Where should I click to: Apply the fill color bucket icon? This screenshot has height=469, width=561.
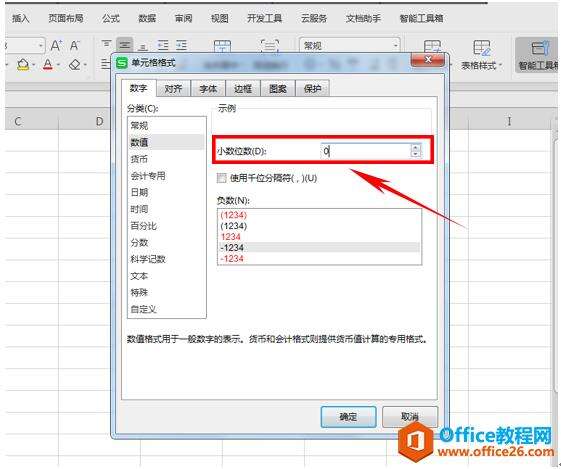coord(23,65)
